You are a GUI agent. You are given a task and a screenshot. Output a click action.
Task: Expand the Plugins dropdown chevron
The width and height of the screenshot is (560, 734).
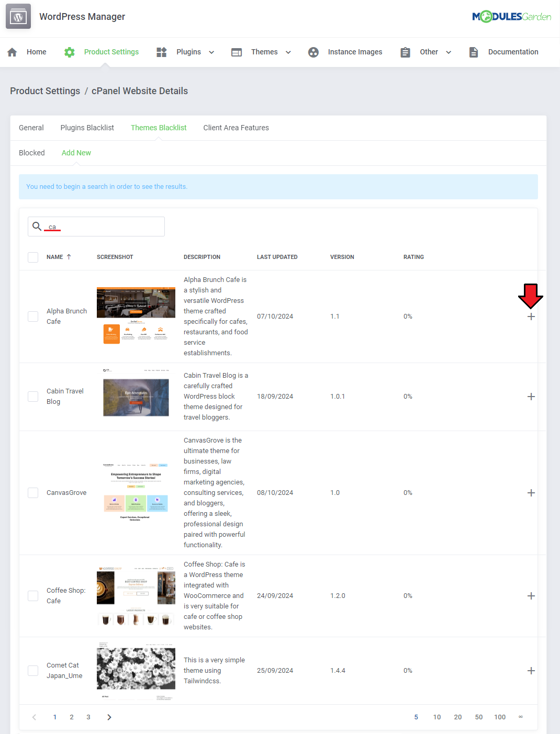coord(211,52)
